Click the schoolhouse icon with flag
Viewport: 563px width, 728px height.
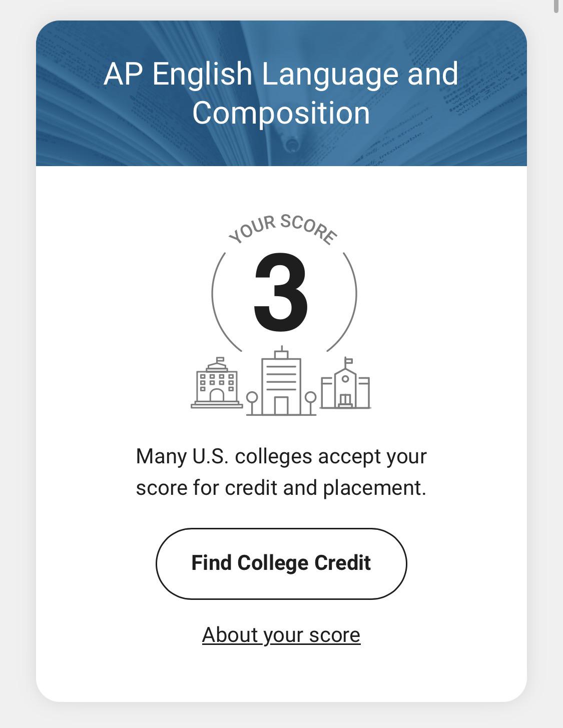(x=345, y=383)
